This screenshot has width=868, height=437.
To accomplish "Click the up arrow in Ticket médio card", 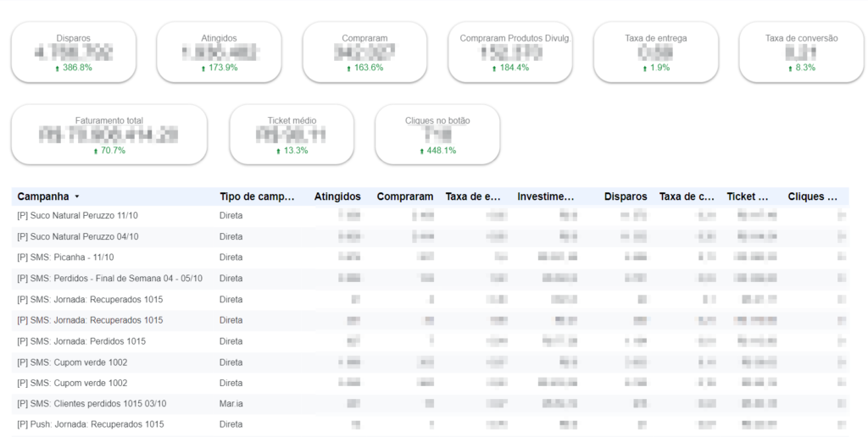I will coord(277,151).
